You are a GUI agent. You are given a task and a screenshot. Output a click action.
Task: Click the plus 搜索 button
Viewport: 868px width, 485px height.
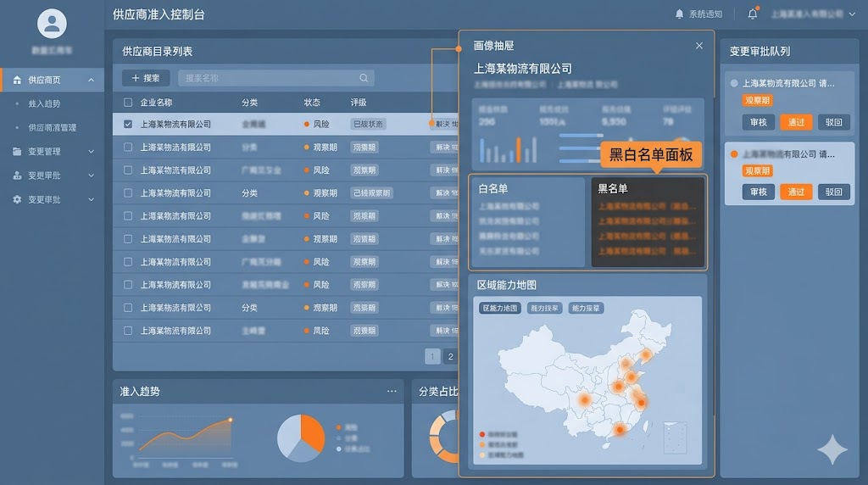tap(146, 78)
